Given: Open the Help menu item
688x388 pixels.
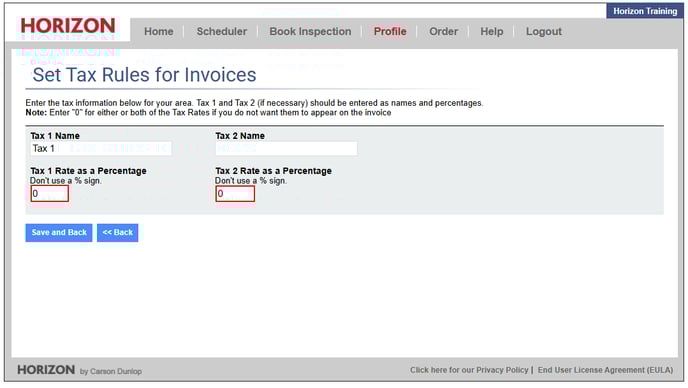Looking at the screenshot, I should [491, 32].
